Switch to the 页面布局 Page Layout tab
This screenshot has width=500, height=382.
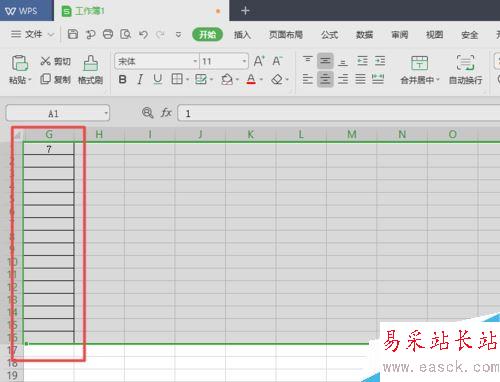tap(286, 34)
